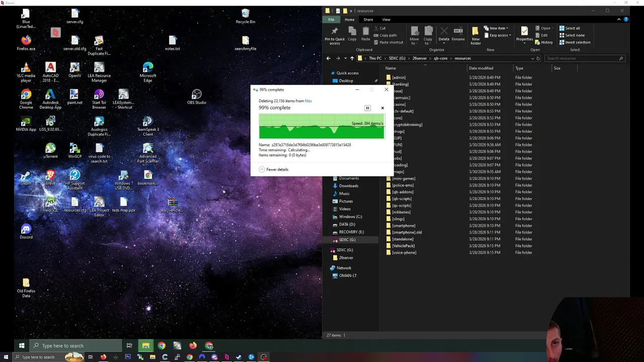644x362 pixels.
Task: Click New folder ribbon icon
Action: pyautogui.click(x=475, y=35)
